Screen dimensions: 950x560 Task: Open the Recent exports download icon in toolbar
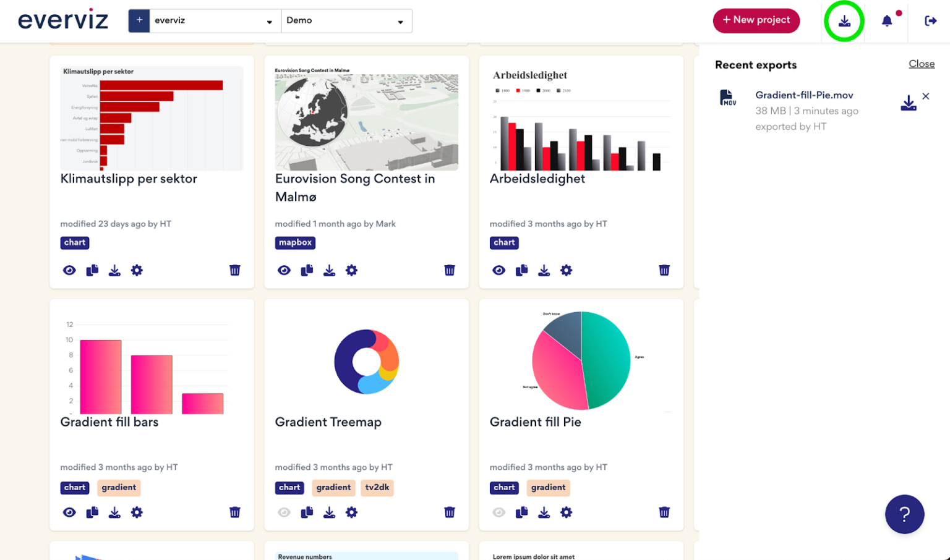[844, 20]
